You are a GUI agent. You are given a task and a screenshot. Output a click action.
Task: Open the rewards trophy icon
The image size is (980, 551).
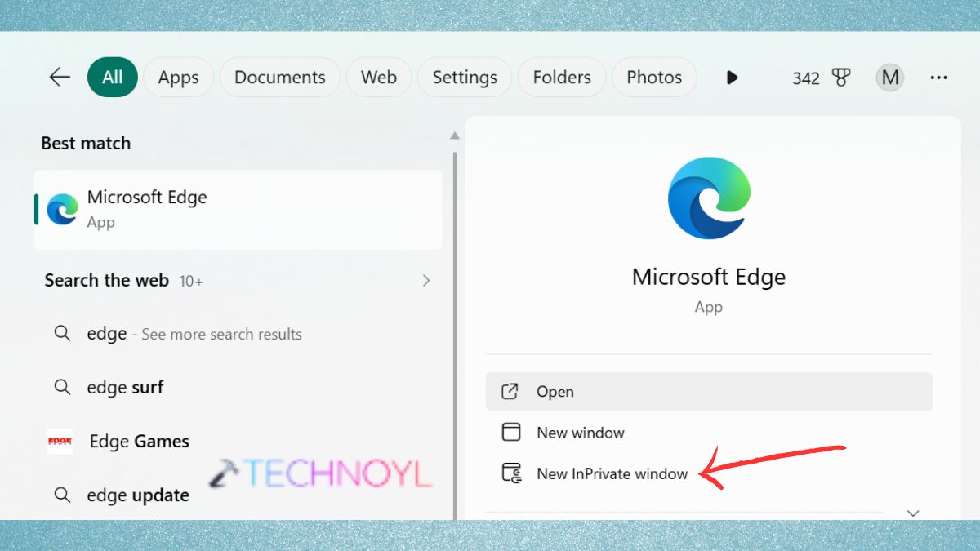pyautogui.click(x=841, y=78)
